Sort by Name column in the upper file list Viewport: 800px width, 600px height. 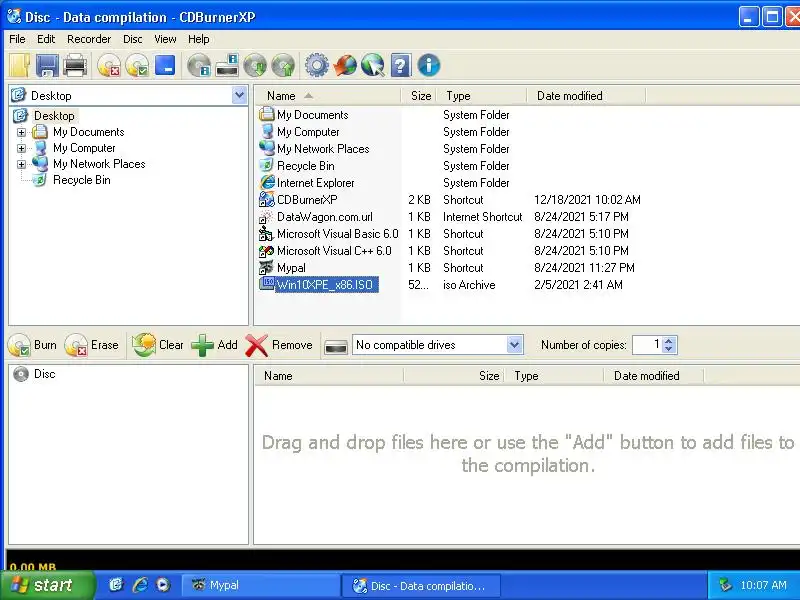pyautogui.click(x=328, y=96)
